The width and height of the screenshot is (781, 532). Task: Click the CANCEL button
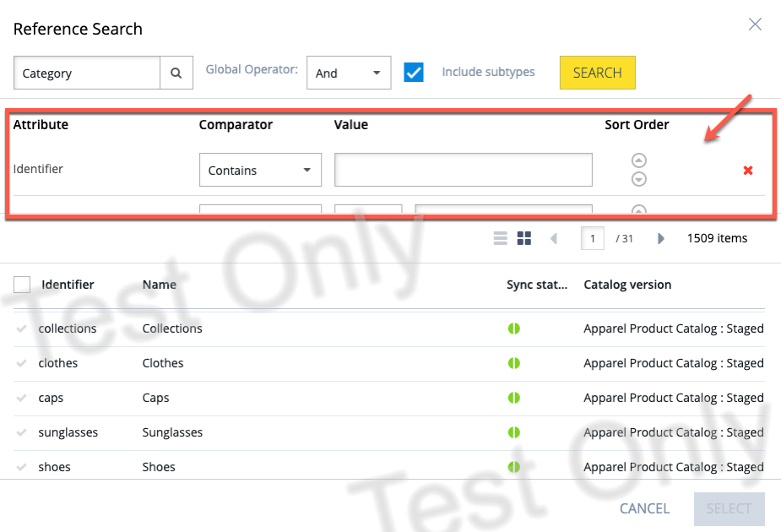644,508
